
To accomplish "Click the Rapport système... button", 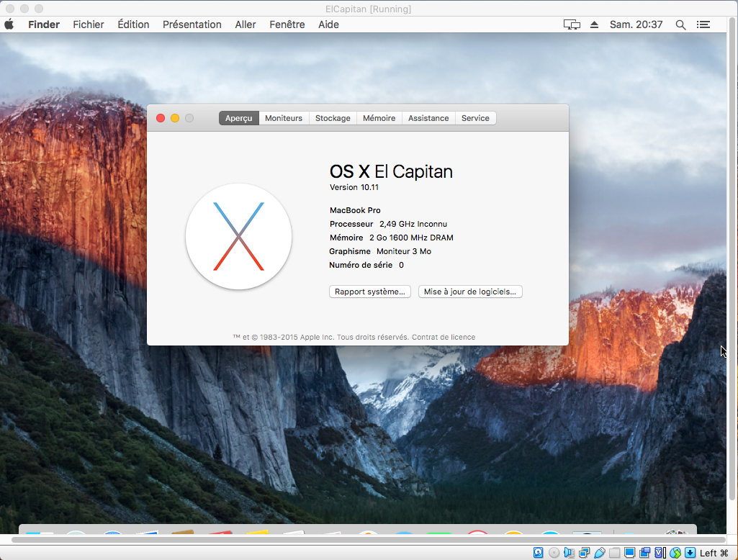I will click(x=370, y=292).
